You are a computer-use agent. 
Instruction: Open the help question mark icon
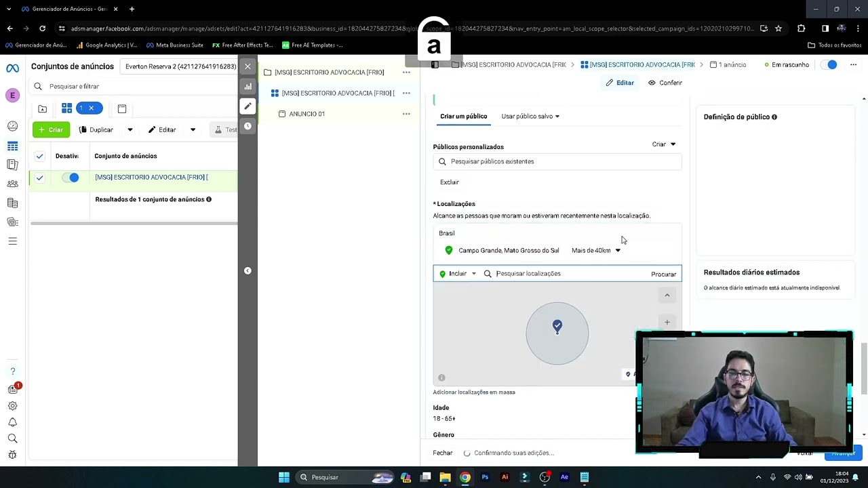pos(12,371)
